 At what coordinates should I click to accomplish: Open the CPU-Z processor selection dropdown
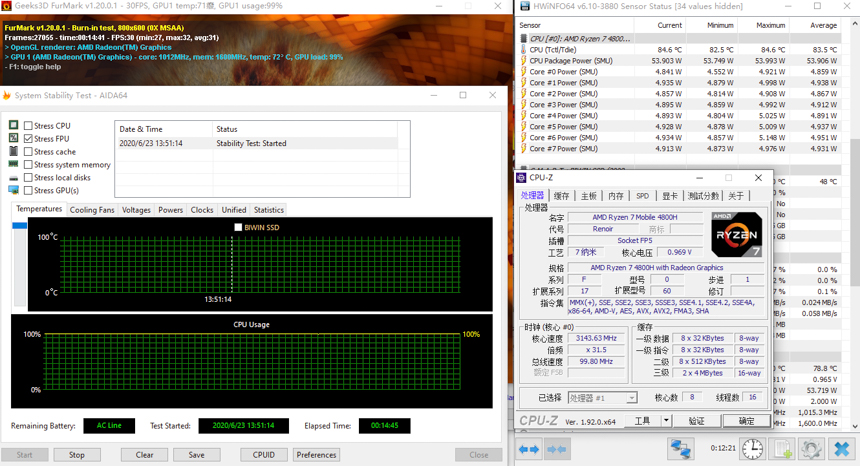(x=602, y=398)
